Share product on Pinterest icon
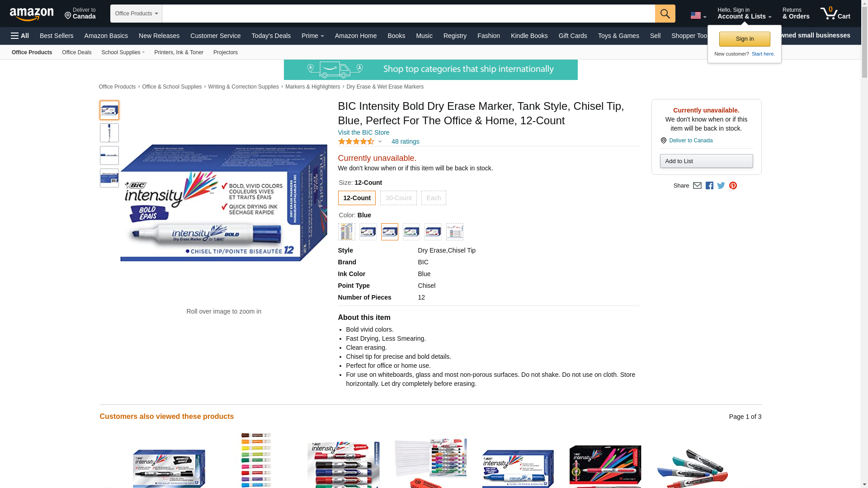 tap(733, 186)
